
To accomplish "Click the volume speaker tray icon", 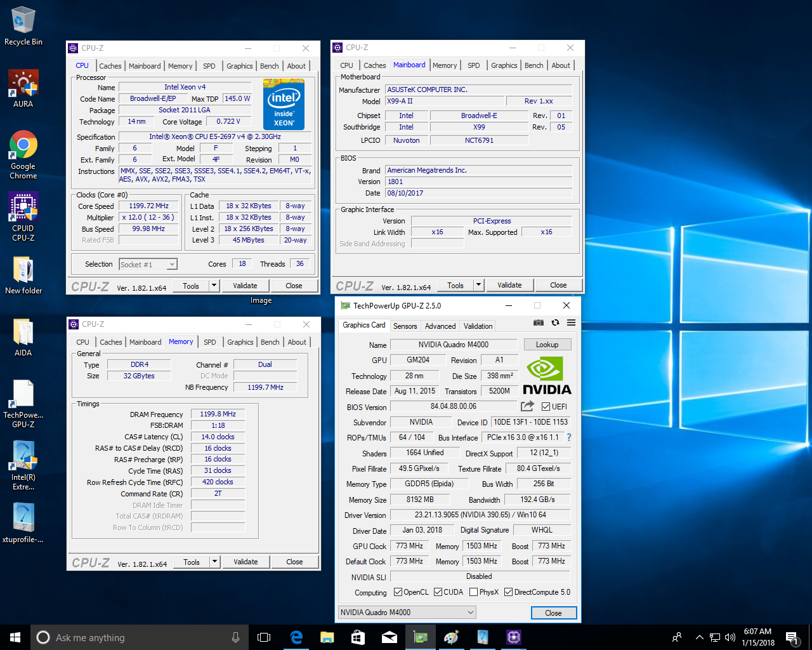I will click(730, 637).
